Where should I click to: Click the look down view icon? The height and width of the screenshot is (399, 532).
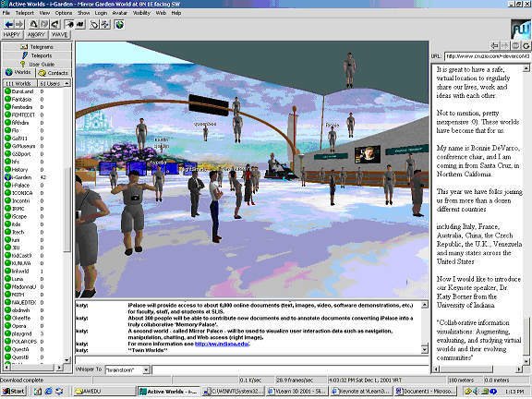(55, 24)
